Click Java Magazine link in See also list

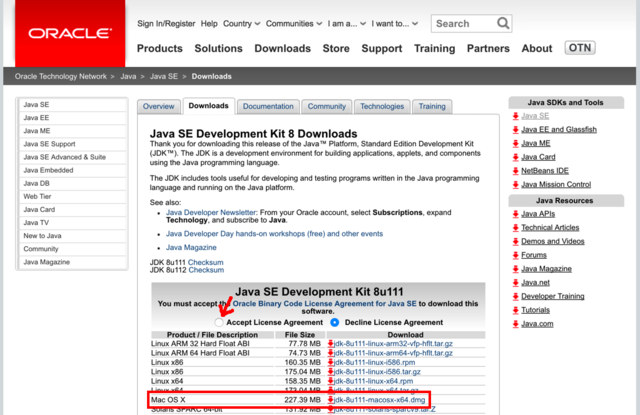pos(191,248)
